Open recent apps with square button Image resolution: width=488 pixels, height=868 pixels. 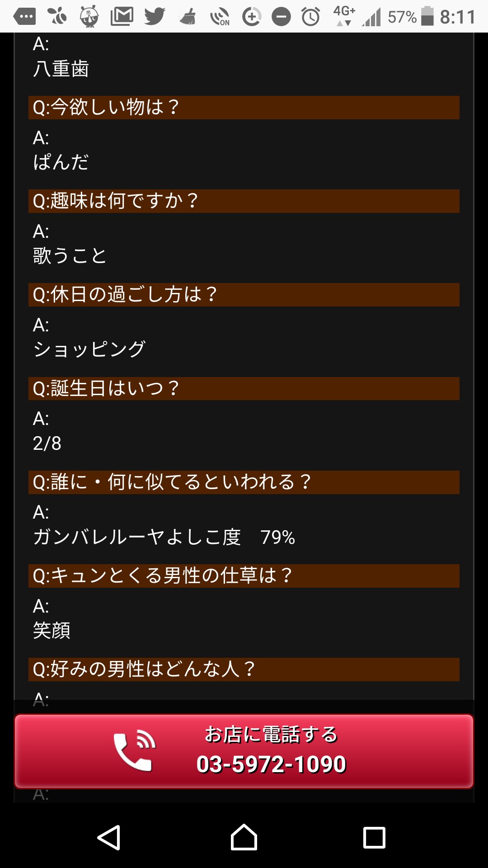(x=374, y=838)
